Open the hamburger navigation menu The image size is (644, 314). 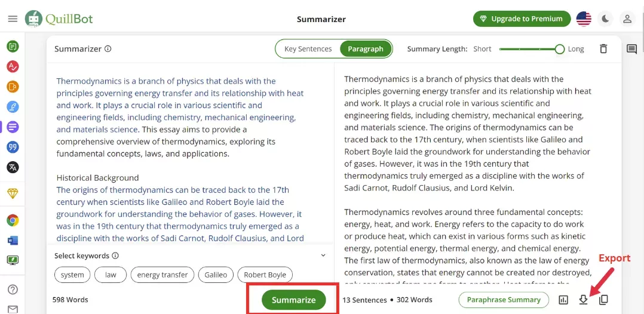pos(13,19)
